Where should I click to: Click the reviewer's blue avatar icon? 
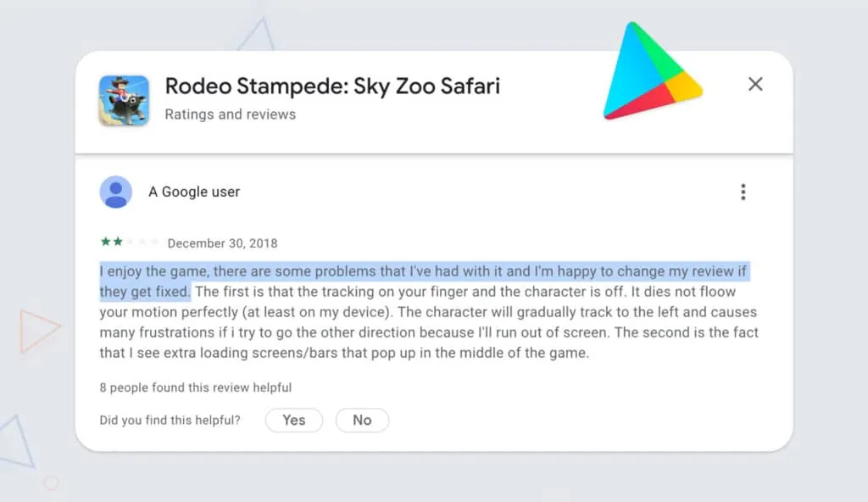(116, 192)
